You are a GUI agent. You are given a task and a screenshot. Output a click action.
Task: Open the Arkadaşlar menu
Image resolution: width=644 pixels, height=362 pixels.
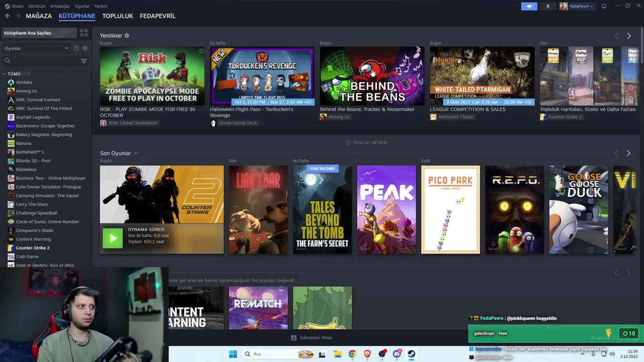(60, 6)
